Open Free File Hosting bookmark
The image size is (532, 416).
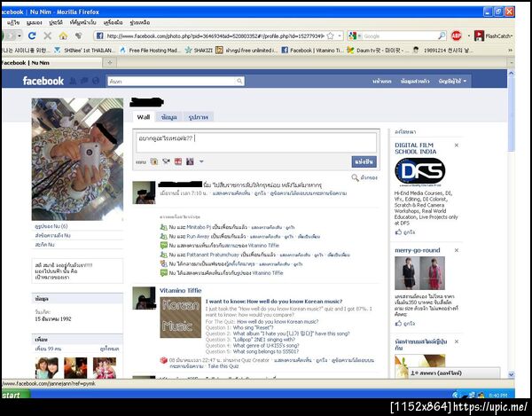click(151, 51)
